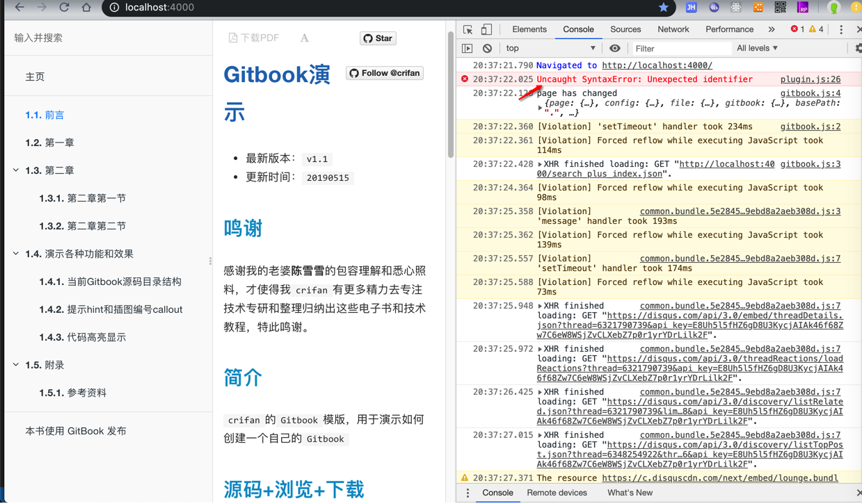Open the plugin.js:26 source link
The height and width of the screenshot is (504, 862).
click(x=810, y=79)
